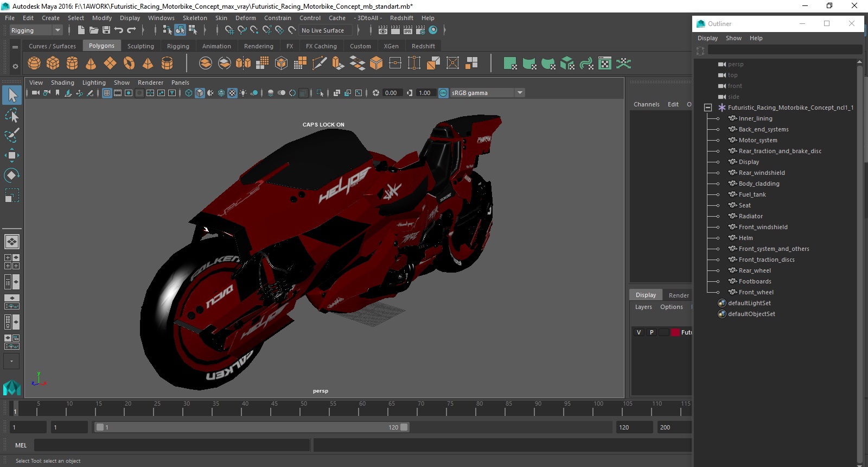Click the Save Scene floppy icon
The width and height of the screenshot is (868, 467).
pyautogui.click(x=106, y=30)
